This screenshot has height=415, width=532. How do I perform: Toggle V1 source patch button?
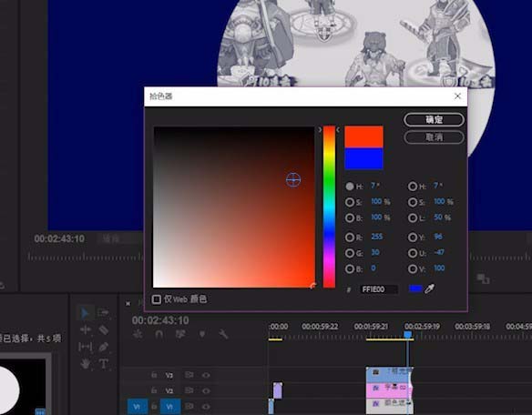pos(137,406)
